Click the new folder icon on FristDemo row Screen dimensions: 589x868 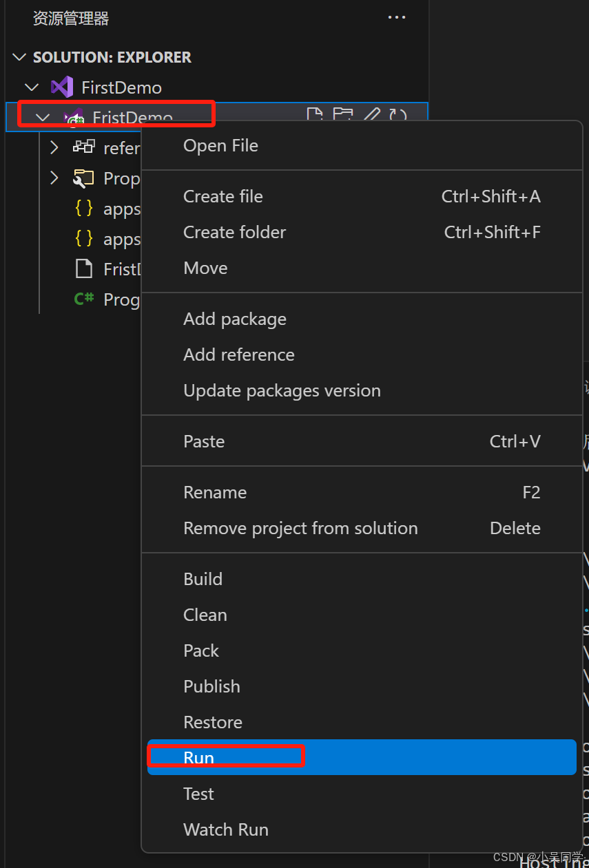(342, 114)
